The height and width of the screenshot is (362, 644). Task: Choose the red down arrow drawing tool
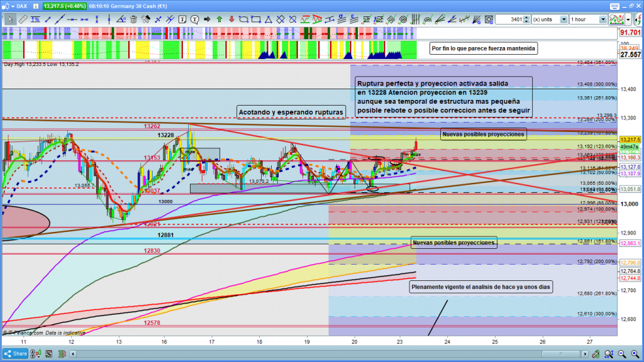(x=231, y=19)
